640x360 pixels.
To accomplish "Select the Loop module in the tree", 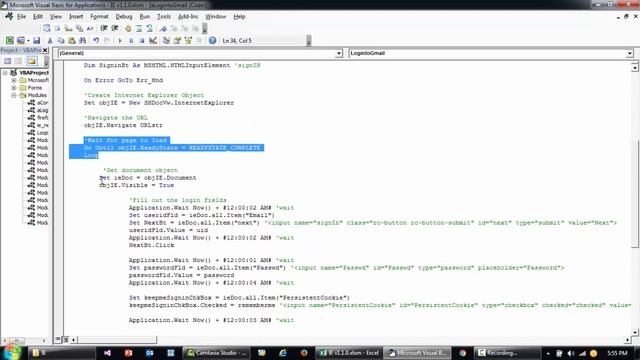I will coord(38,133).
